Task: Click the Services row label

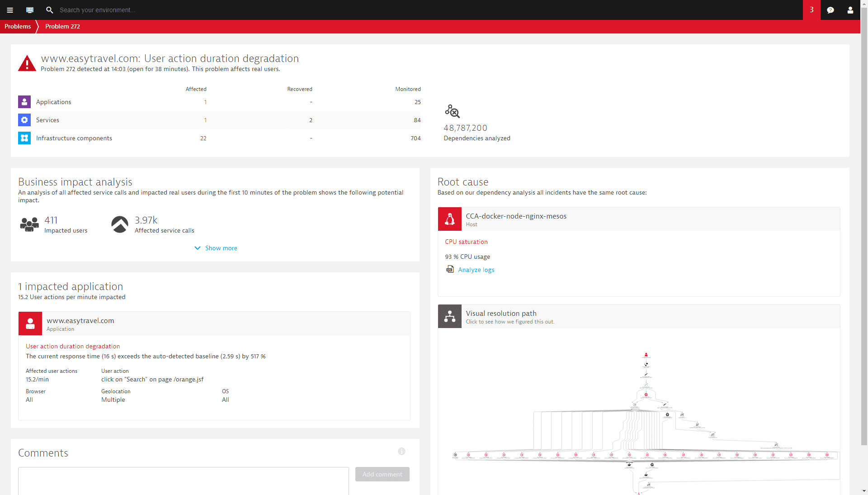Action: (47, 120)
